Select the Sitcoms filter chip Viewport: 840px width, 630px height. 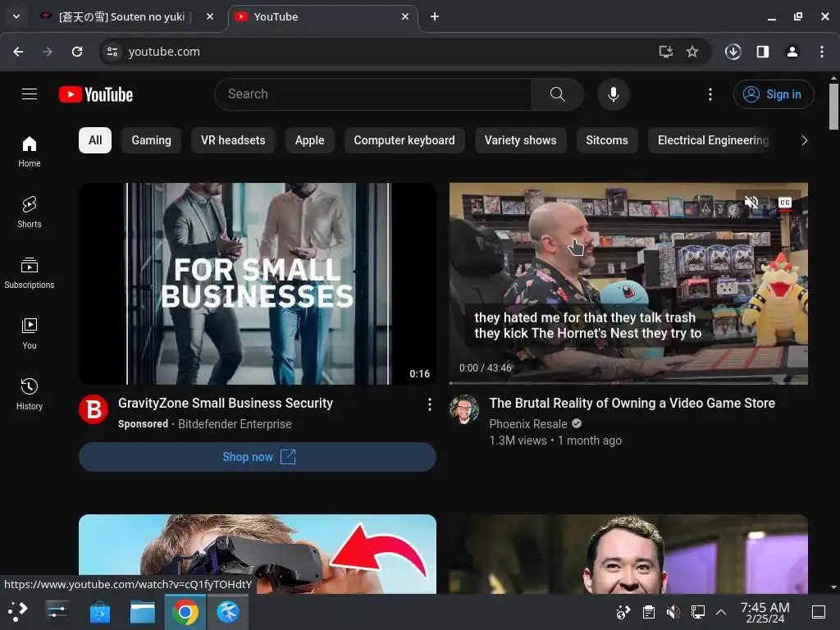[x=607, y=140]
